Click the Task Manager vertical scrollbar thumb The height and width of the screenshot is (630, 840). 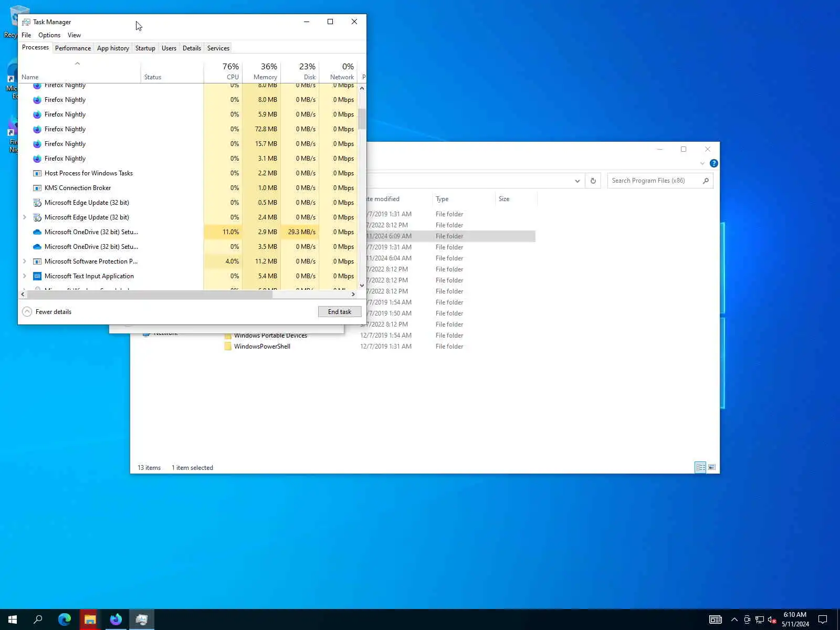point(362,119)
